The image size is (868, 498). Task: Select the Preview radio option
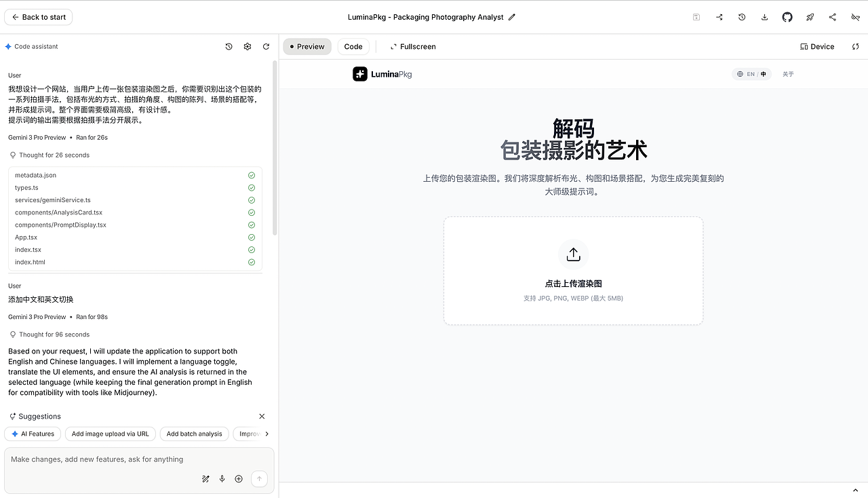pyautogui.click(x=307, y=46)
